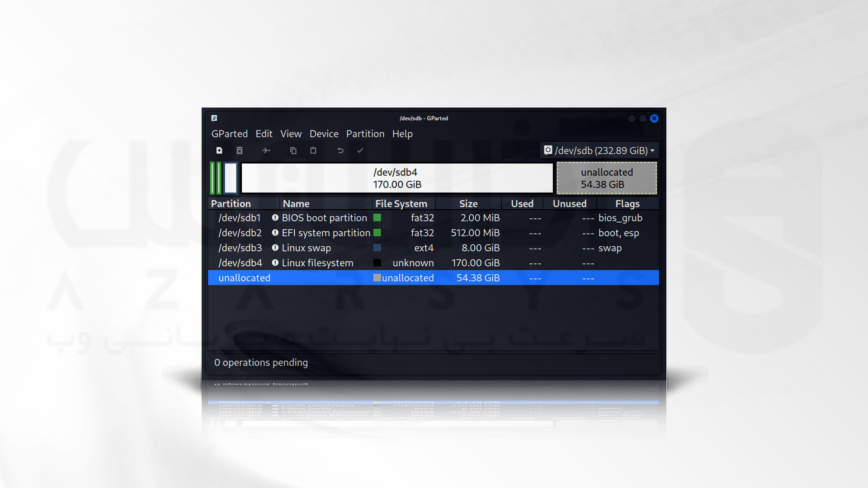Sort by the Unused column header
The image size is (868, 488).
point(570,204)
